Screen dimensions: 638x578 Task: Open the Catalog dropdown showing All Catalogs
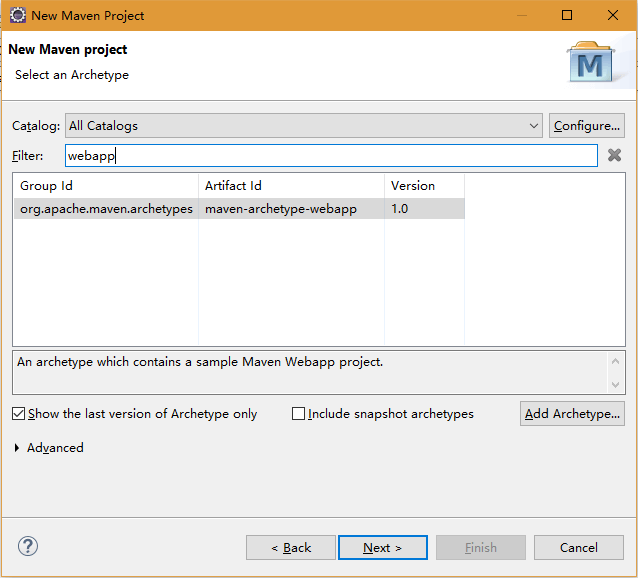click(304, 126)
